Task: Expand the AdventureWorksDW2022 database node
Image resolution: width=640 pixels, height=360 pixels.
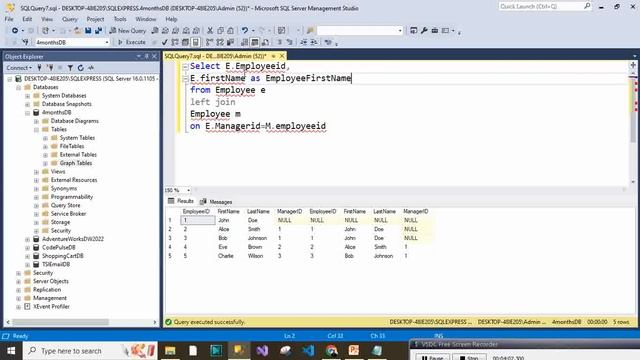Action: (x=27, y=239)
